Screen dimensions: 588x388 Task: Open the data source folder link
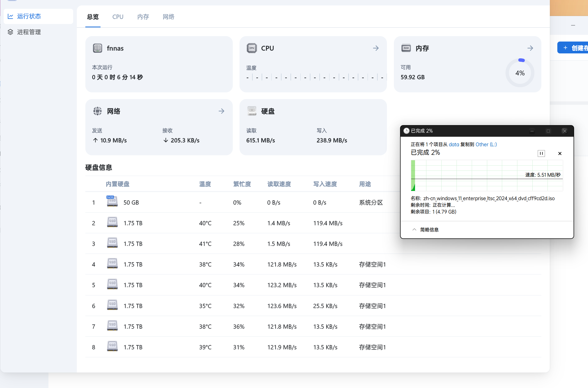454,144
